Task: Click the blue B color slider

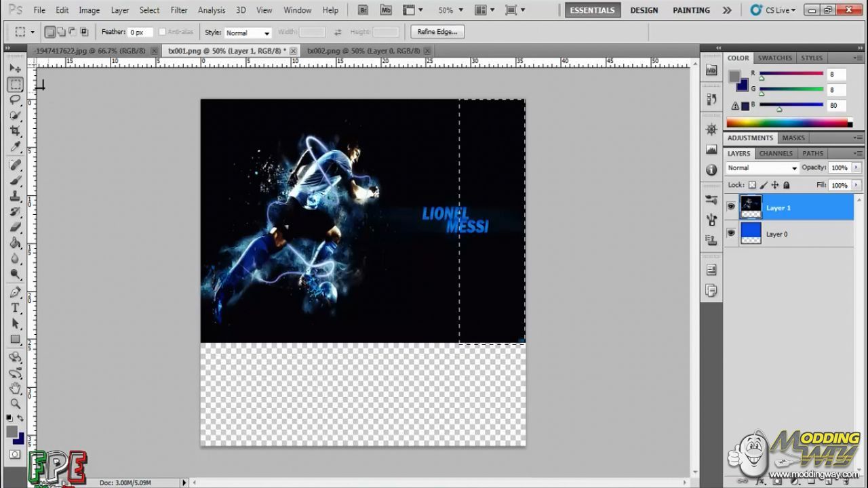Action: (791, 105)
